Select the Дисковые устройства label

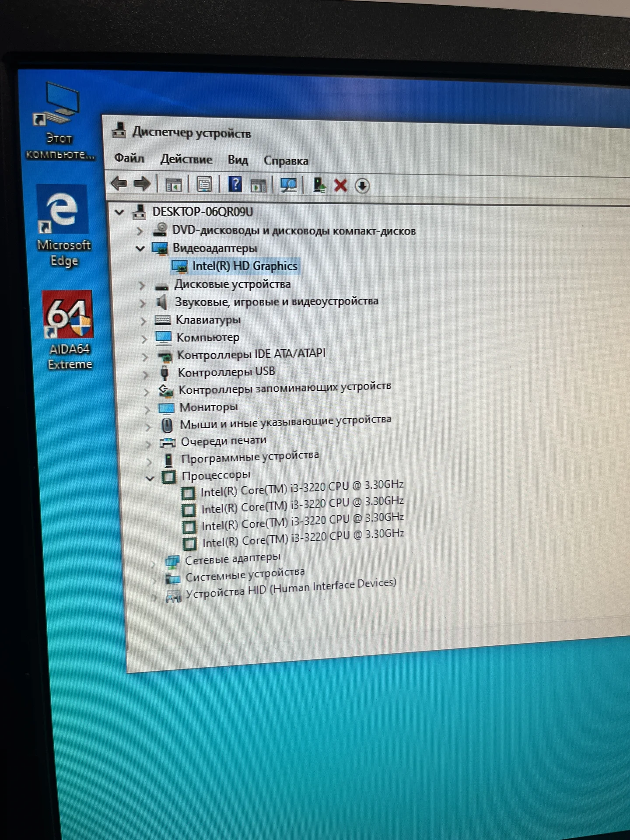(x=232, y=284)
